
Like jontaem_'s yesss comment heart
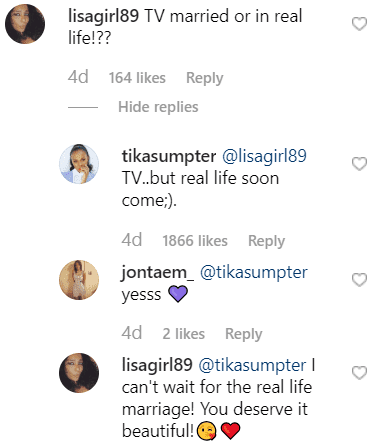coord(359,280)
